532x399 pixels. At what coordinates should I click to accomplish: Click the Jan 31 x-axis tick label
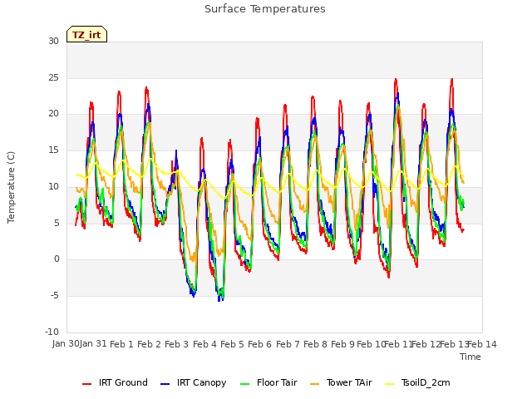tap(93, 344)
